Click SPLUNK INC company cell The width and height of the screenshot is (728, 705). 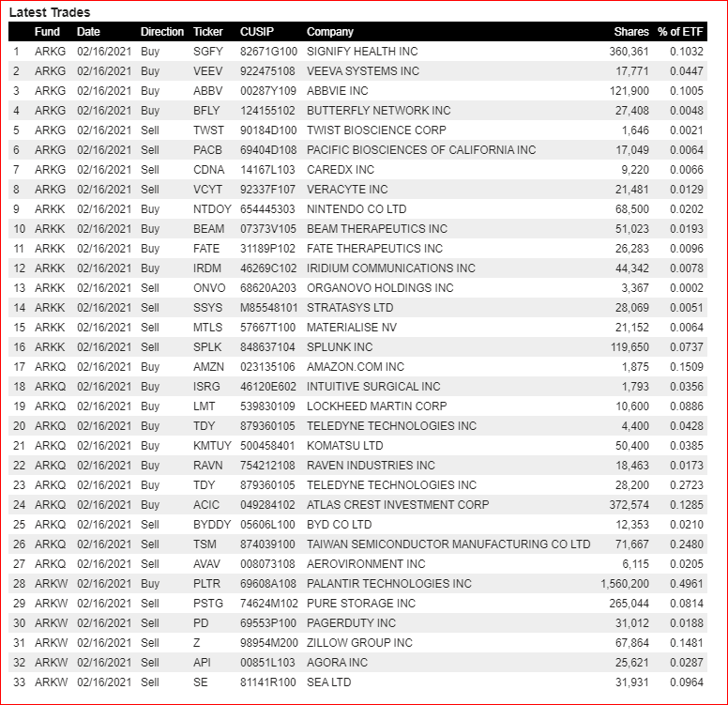tap(340, 347)
